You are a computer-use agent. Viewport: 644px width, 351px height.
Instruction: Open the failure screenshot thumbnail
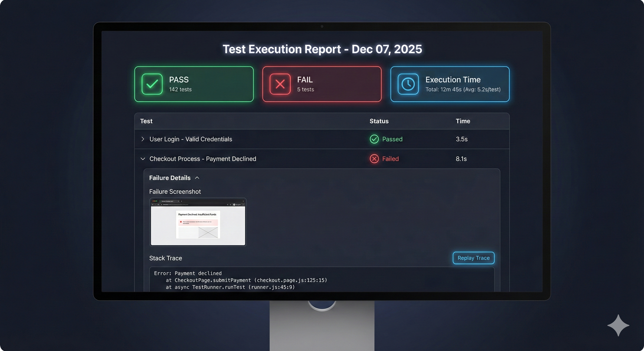coord(198,222)
